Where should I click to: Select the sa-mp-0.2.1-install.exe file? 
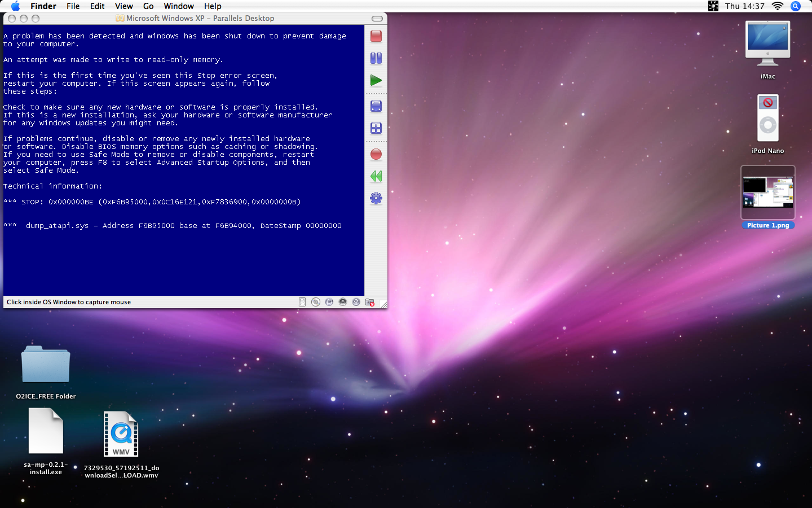pos(46,431)
